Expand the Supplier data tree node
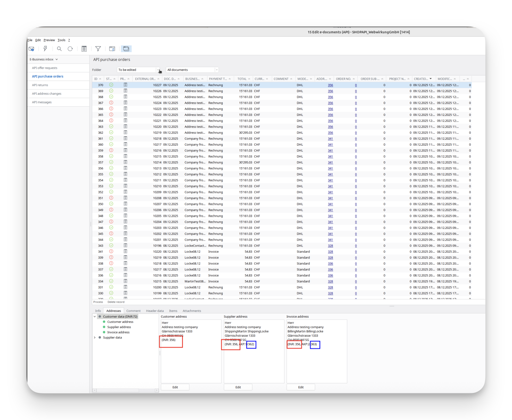Image resolution: width=512 pixels, height=420 pixels. coord(95,338)
